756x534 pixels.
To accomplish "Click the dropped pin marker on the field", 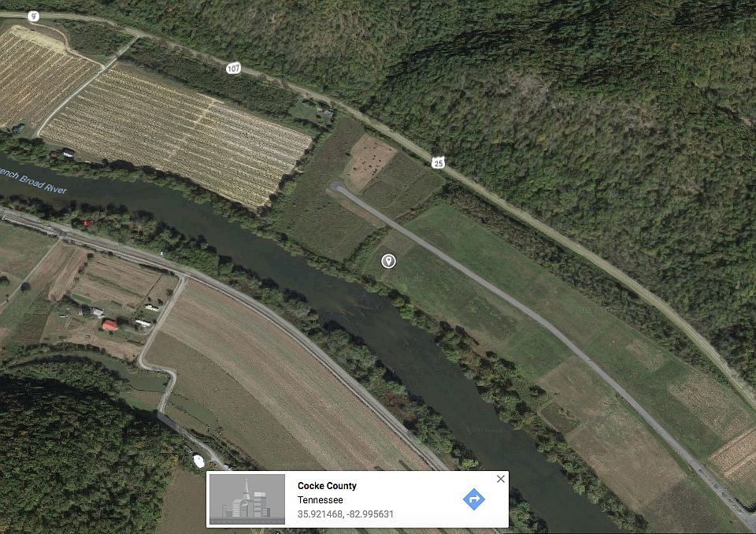I will (388, 261).
